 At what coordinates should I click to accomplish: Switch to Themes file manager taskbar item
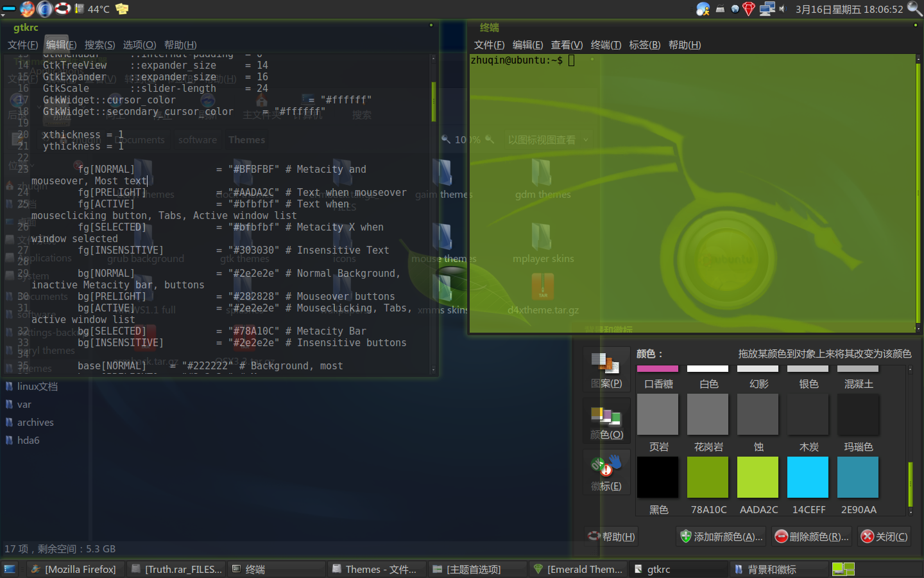tap(377, 569)
